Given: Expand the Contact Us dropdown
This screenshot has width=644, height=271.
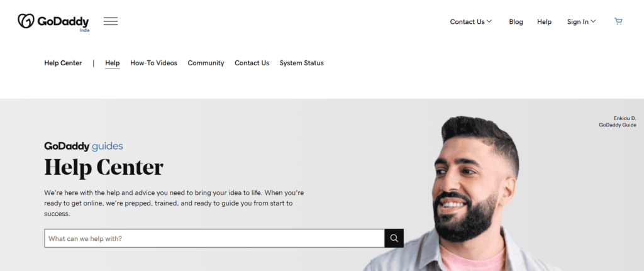Looking at the screenshot, I should 470,22.
